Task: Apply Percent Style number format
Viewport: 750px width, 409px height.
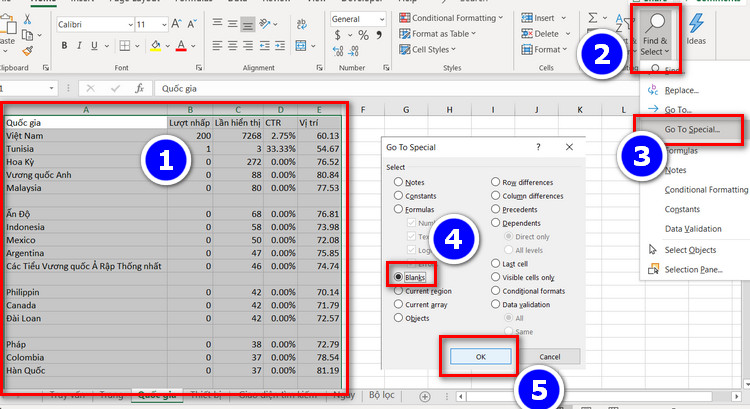Action: (x=364, y=35)
